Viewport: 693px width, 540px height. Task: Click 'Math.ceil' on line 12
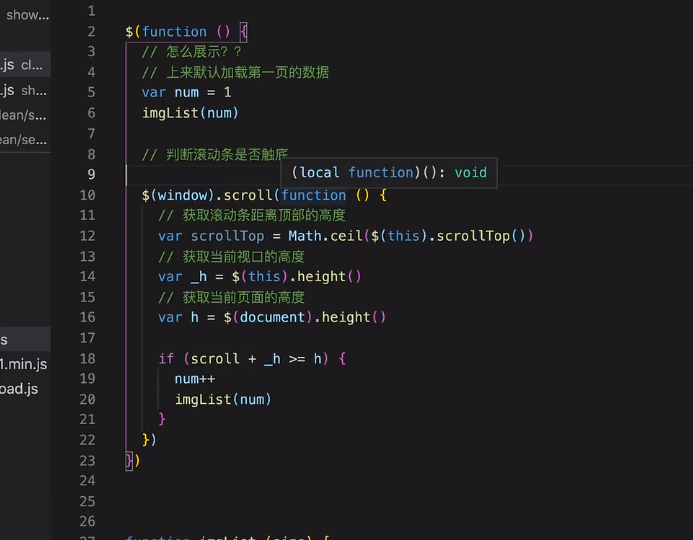325,236
